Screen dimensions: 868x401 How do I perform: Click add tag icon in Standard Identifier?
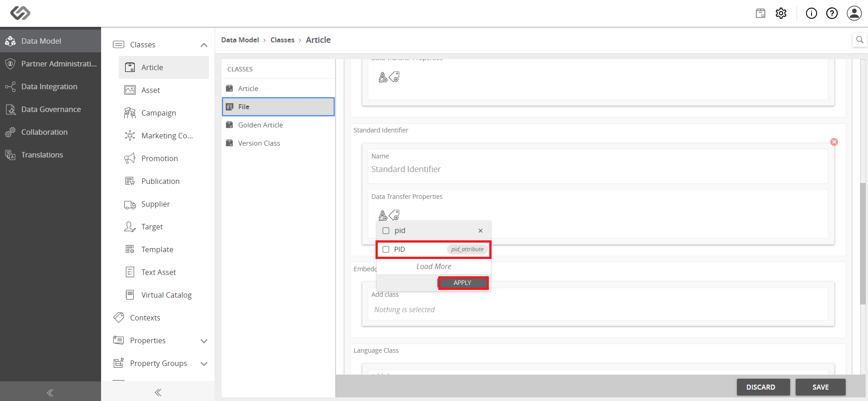(394, 214)
